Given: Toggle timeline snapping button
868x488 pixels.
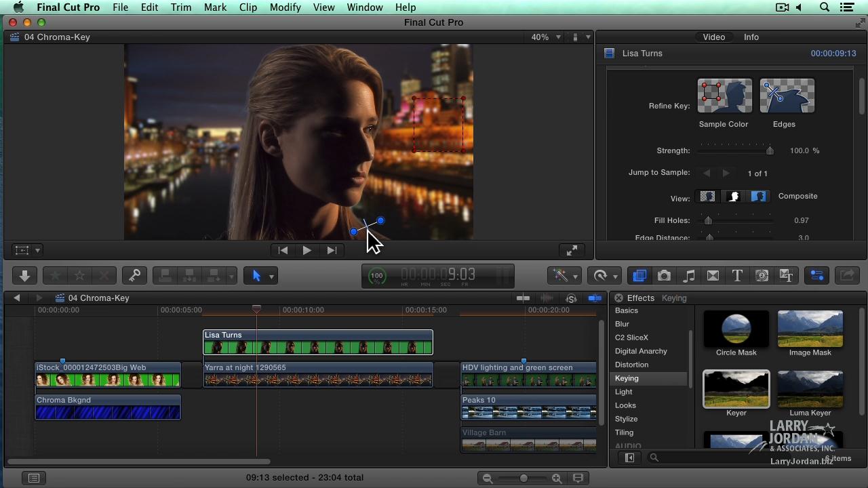Looking at the screenshot, I should click(x=595, y=298).
